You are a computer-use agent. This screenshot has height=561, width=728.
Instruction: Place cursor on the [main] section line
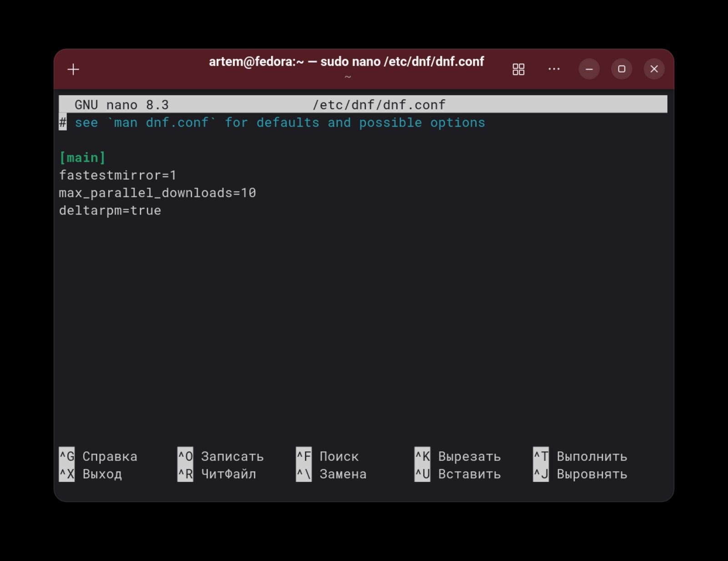pos(82,158)
